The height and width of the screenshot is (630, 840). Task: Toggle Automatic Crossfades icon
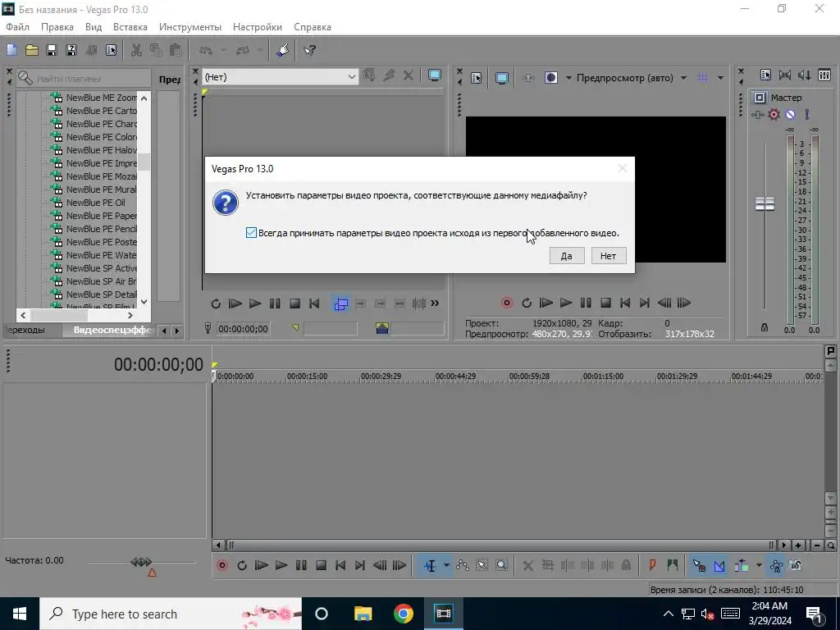[719, 565]
